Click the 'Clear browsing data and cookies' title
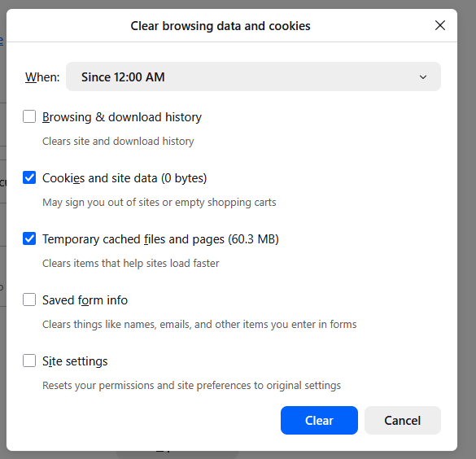 coord(221,26)
